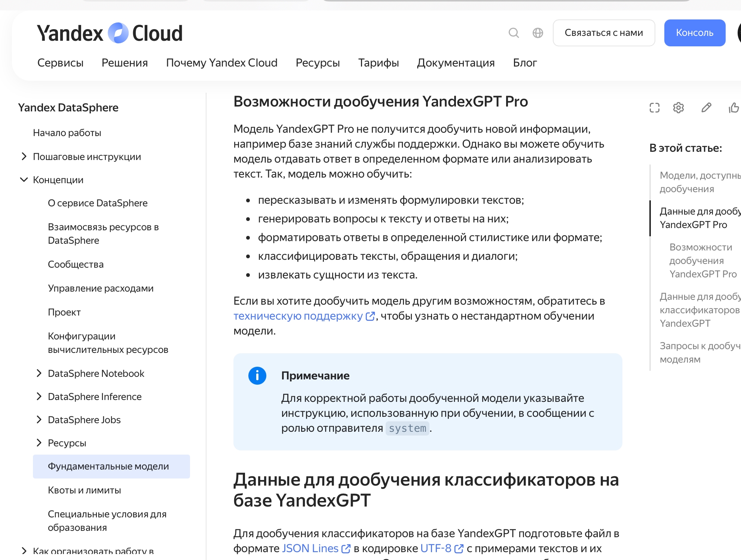Open О сервисе DataSphere page

(98, 203)
